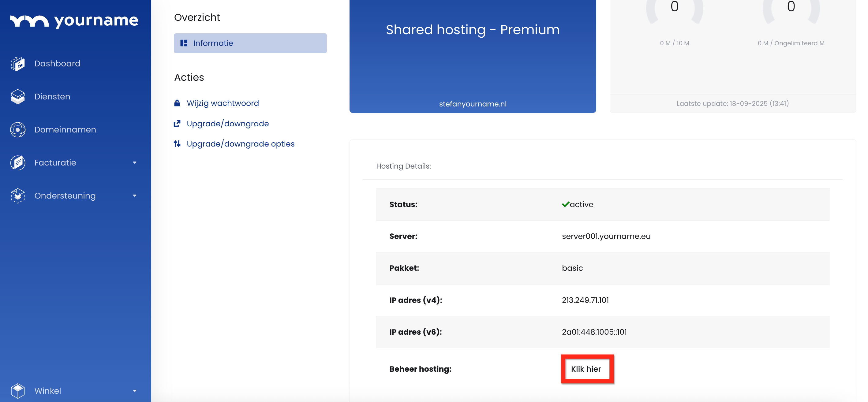The image size is (868, 402).
Task: Click the Facturatie invoice icon
Action: pyautogui.click(x=18, y=163)
